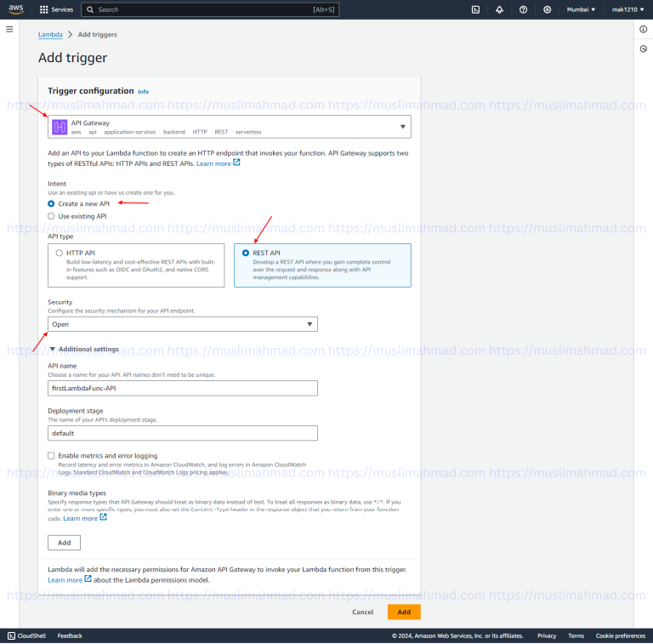Open the Security dropdown set to Open
Screen dimensions: 653x644
(x=182, y=324)
